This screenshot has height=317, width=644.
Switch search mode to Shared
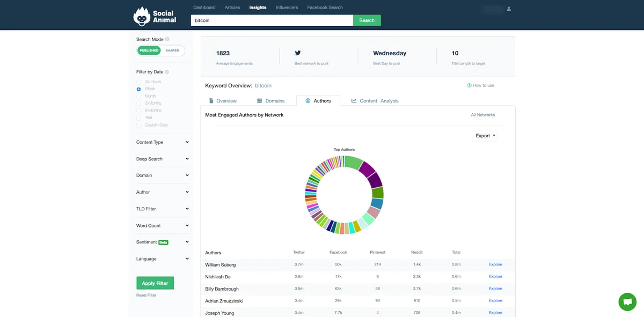pos(172,50)
